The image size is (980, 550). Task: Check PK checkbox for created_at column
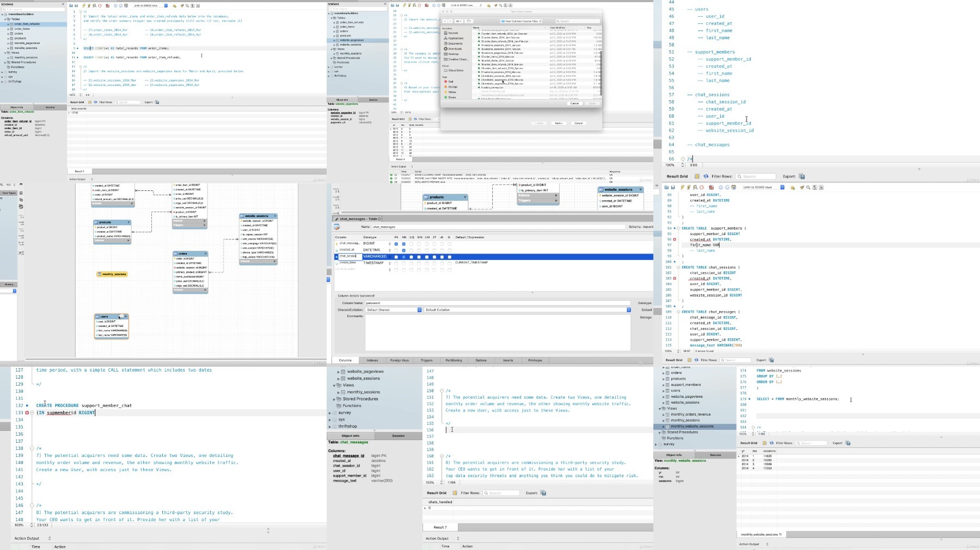point(396,250)
